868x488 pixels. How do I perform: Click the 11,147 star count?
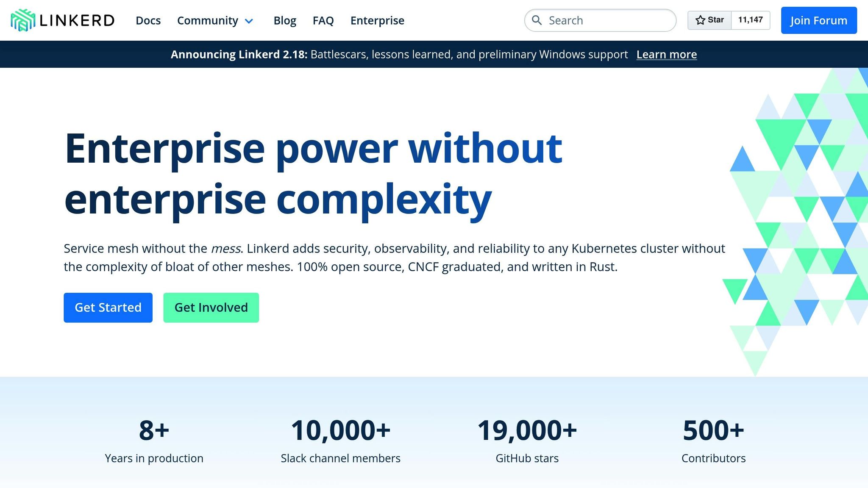750,20
